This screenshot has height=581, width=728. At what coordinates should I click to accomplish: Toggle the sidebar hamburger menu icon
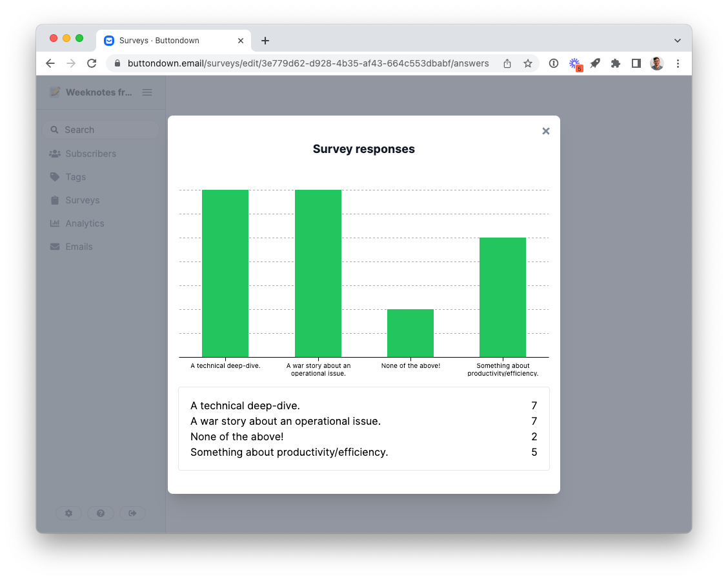point(147,92)
